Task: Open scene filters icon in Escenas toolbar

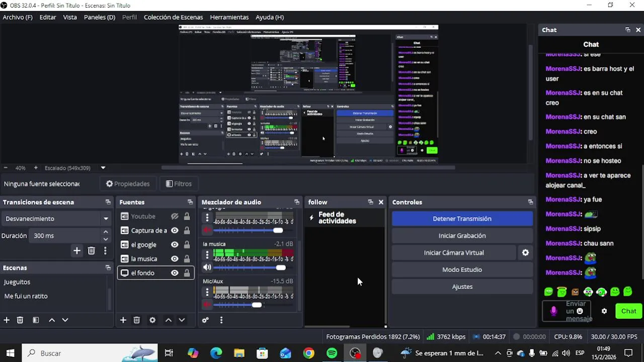Action: 36,320
